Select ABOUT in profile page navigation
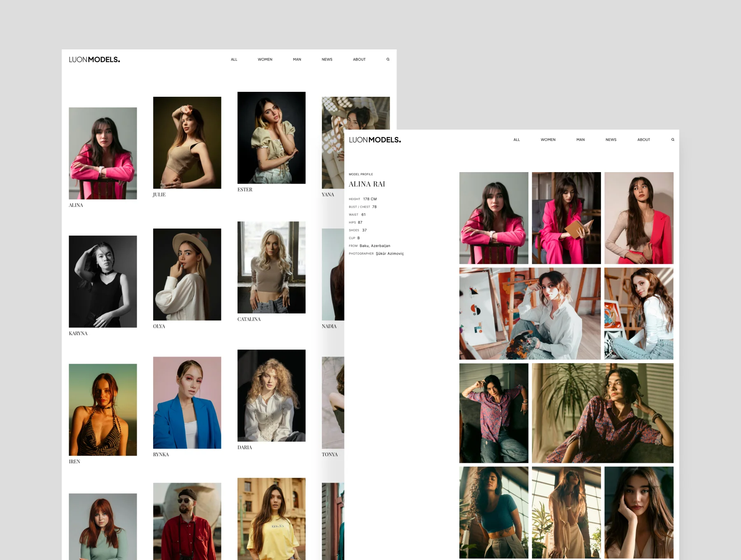Image resolution: width=741 pixels, height=560 pixels. click(644, 140)
